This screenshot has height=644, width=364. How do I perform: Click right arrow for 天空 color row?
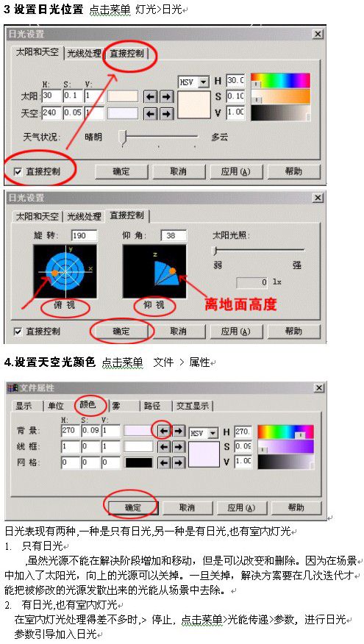[x=166, y=113]
